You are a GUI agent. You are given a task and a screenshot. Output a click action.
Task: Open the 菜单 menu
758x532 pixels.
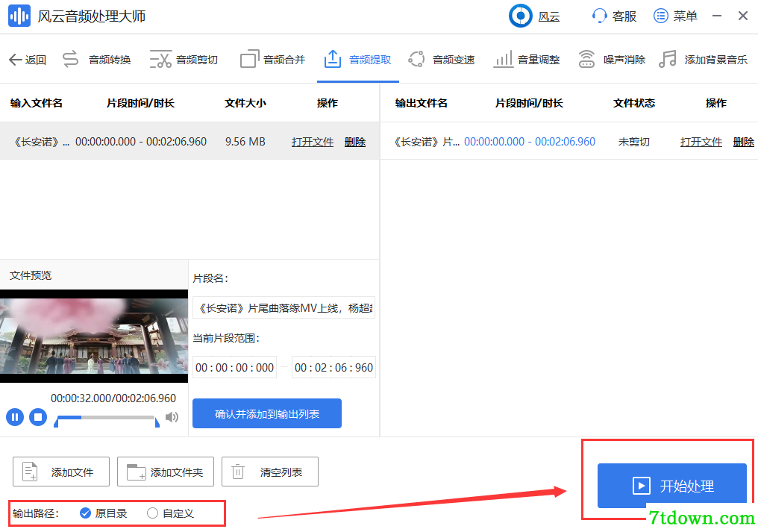click(x=675, y=16)
